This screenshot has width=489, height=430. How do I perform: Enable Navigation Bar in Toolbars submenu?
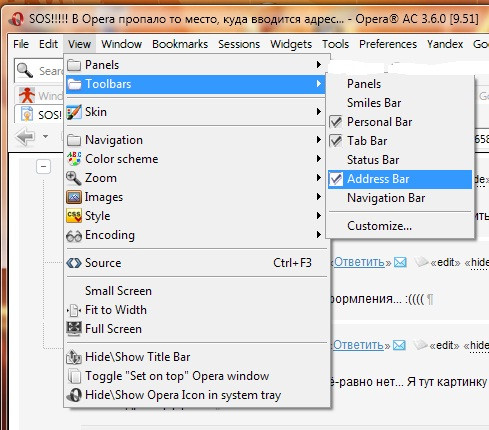400,198
